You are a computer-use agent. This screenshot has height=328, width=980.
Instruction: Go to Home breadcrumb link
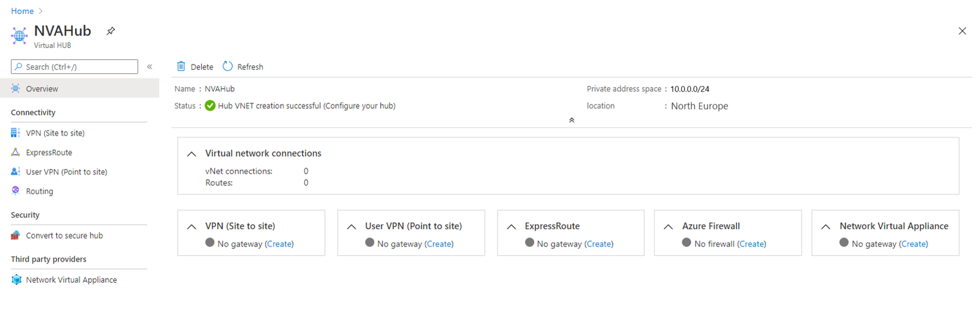coord(22,11)
